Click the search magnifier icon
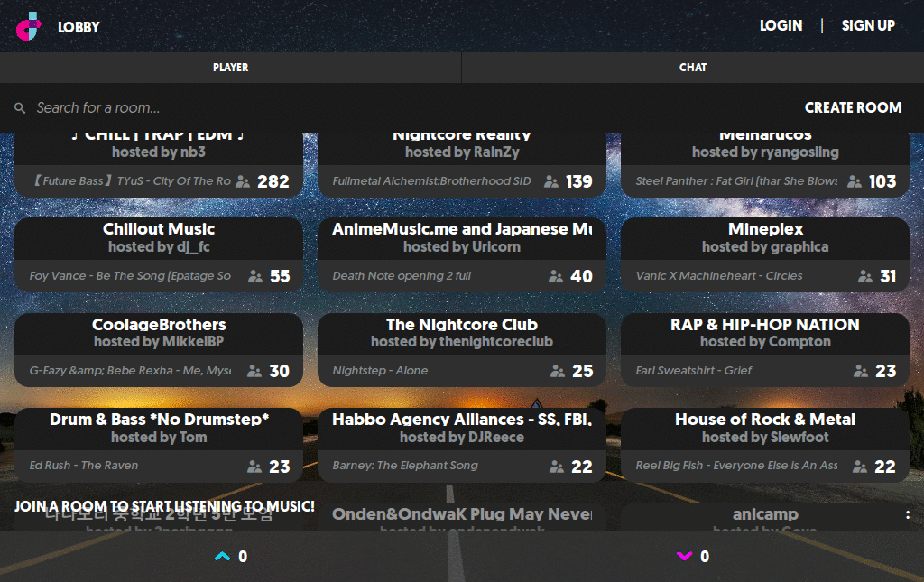Viewport: 924px width, 582px height. [20, 108]
